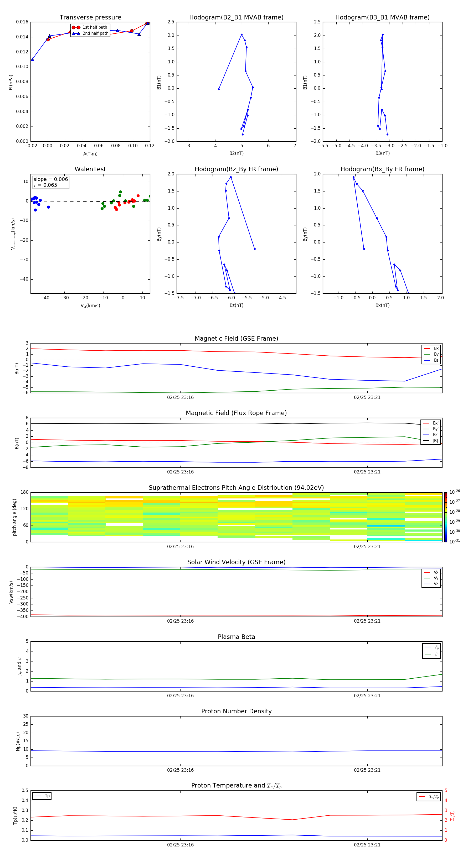
Task: Click the 'Vsw(km/s)' axis label
Action: point(11,592)
